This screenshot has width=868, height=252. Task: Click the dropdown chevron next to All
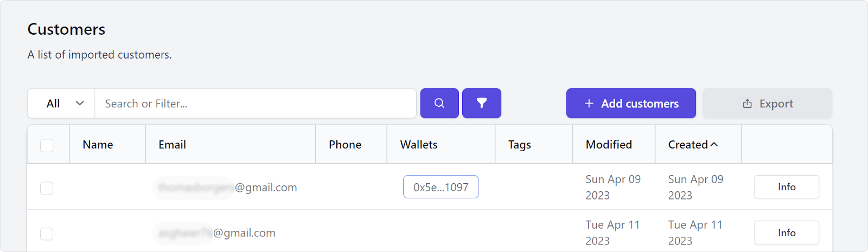tap(80, 103)
